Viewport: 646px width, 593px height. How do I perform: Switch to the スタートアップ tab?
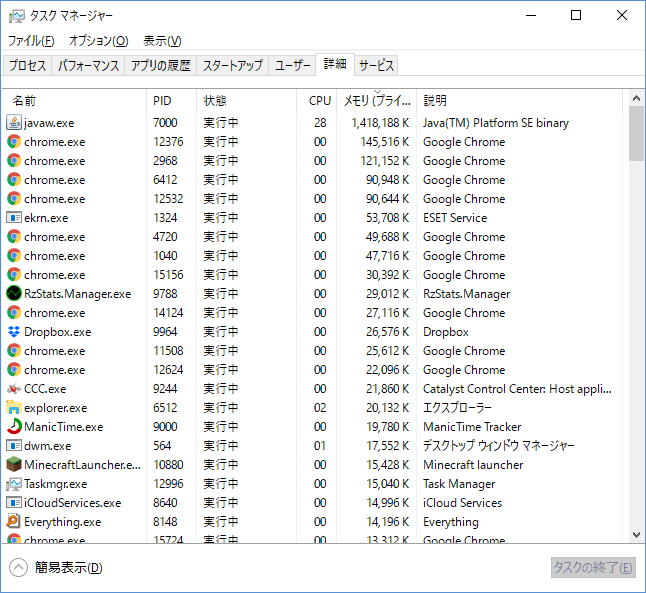tap(233, 65)
